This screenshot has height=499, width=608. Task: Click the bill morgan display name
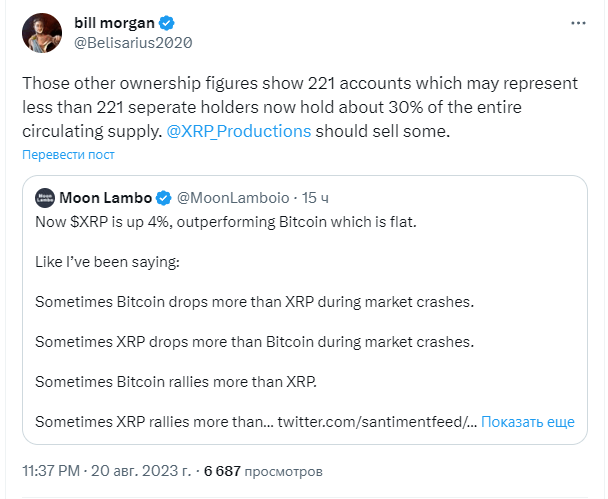pyautogui.click(x=114, y=23)
